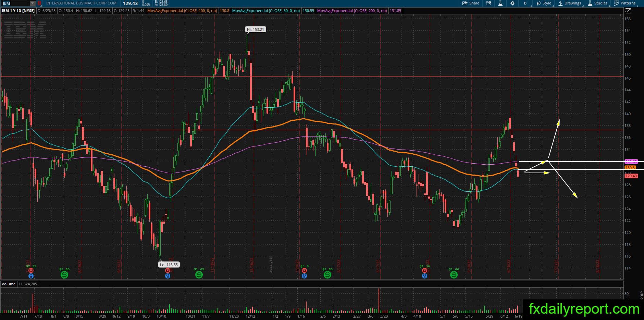Click the active drawing tool icon below Patterns

tap(628, 11)
